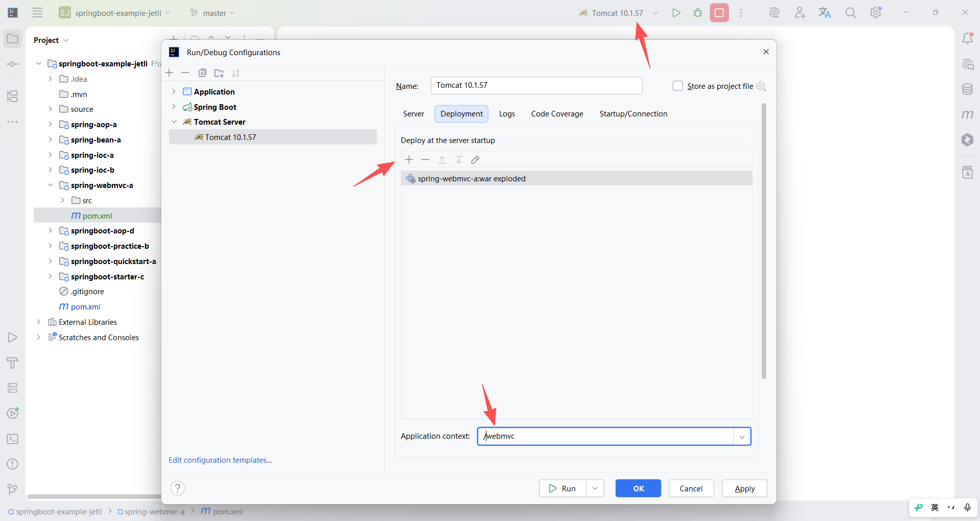Open the Commit tool window icon

click(13, 64)
